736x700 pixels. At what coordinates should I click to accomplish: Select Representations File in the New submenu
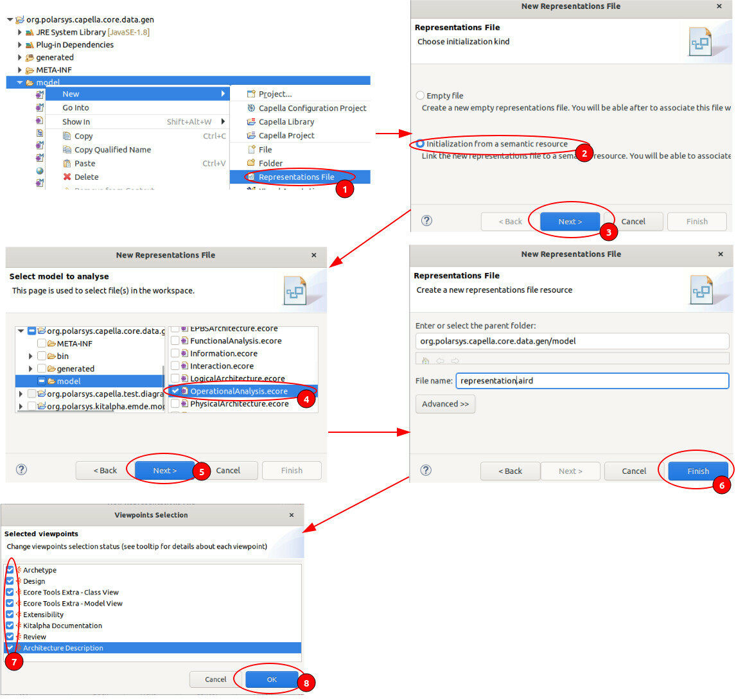coord(300,177)
